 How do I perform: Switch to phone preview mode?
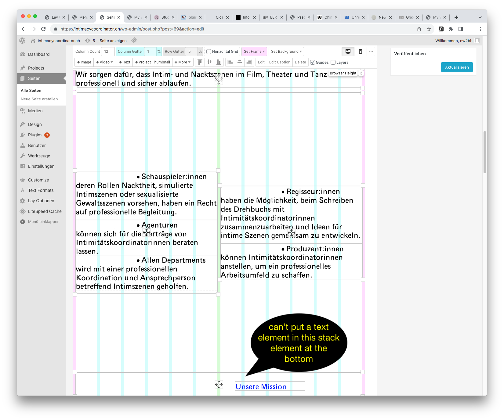tap(360, 52)
